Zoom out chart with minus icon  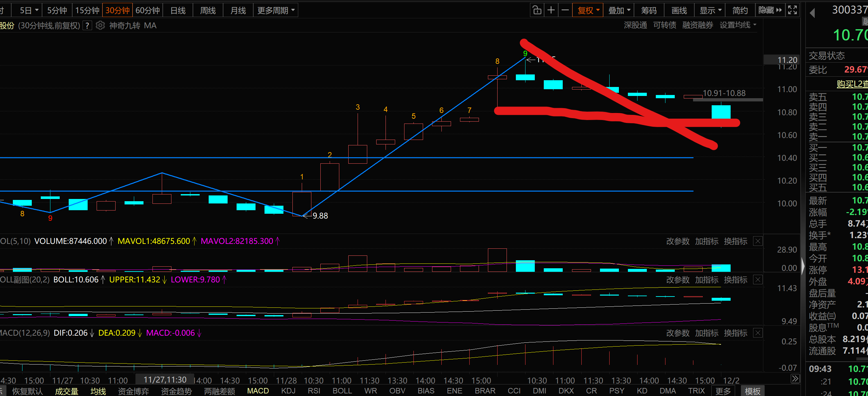point(565,10)
